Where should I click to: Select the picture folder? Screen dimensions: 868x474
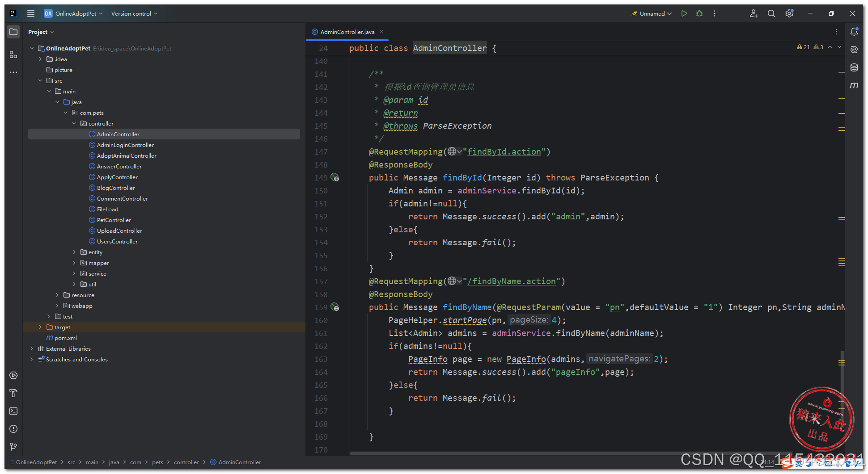[x=59, y=70]
